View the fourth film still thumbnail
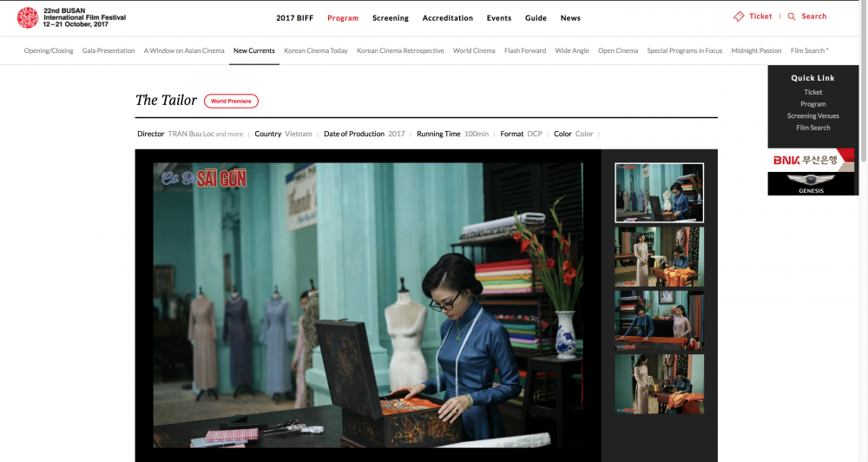Screen dimensions: 868x462 pos(659,383)
